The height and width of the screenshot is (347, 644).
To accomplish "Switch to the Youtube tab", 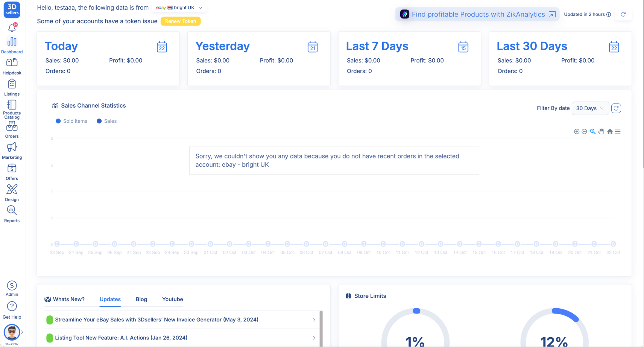I will click(x=173, y=299).
